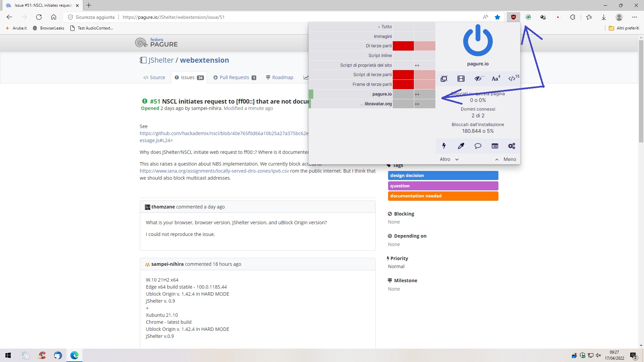Select the Issues tab
Screen dimensions: 644x362
(189, 77)
